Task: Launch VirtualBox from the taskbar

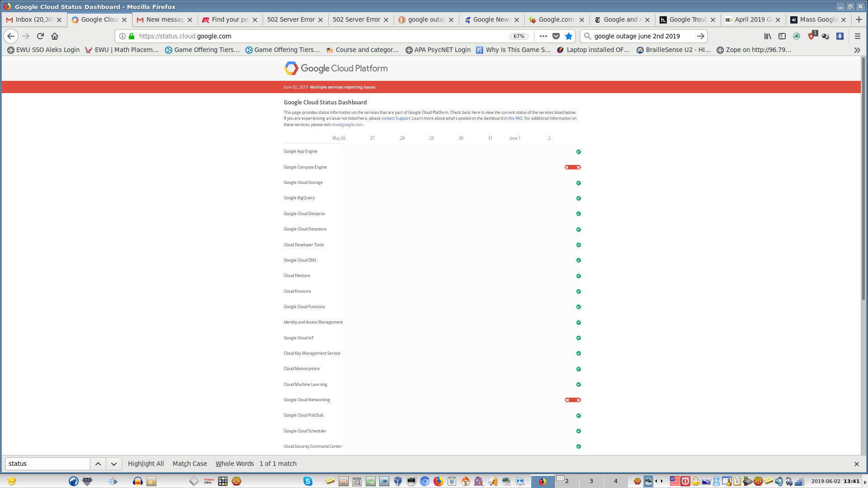Action: point(398,481)
